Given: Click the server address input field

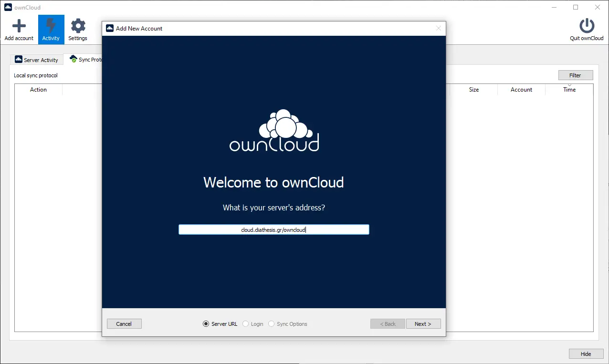Looking at the screenshot, I should tap(273, 230).
